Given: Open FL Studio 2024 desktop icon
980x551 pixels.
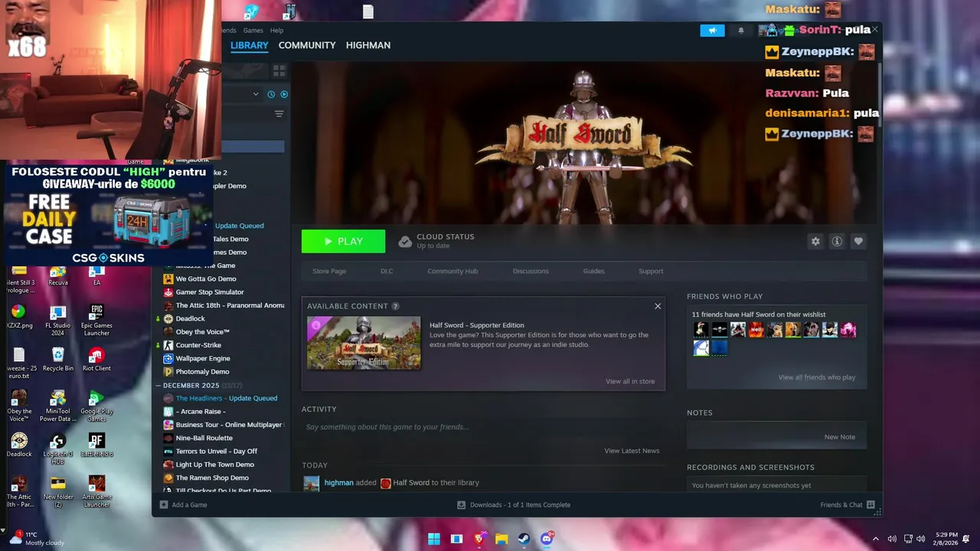Looking at the screenshot, I should [x=58, y=321].
